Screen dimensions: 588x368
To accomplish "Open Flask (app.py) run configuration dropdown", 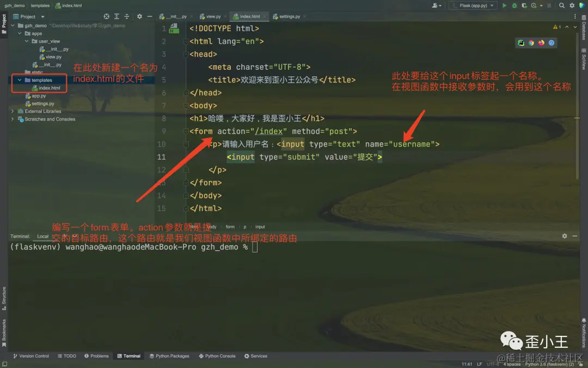I will 473,5.
